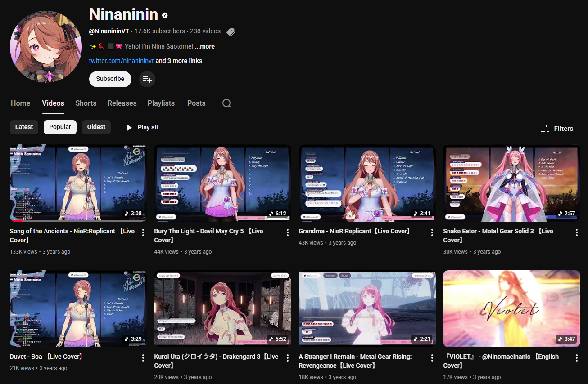Click the 3:29 duration badge
Image resolution: width=588 pixels, height=384 pixels.
[x=133, y=339]
